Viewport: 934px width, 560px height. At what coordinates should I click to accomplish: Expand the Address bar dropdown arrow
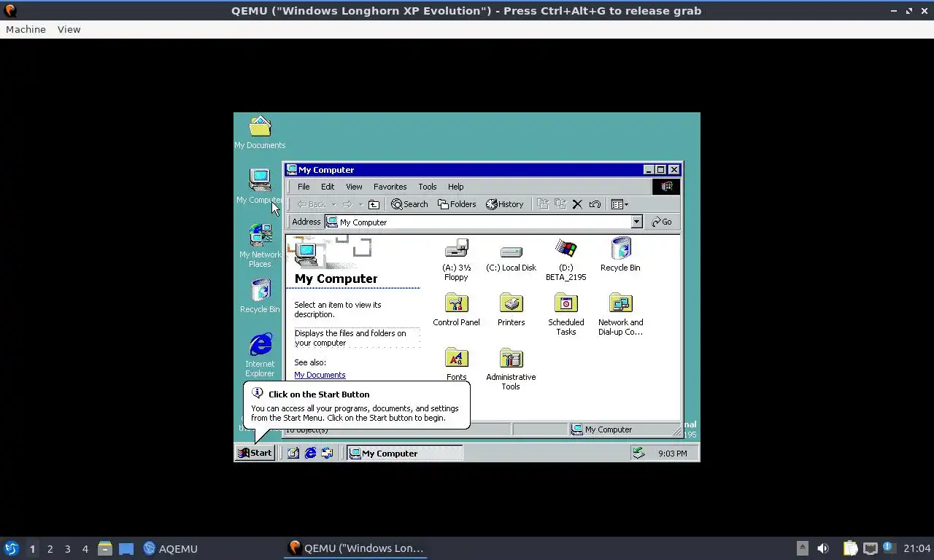pos(636,222)
